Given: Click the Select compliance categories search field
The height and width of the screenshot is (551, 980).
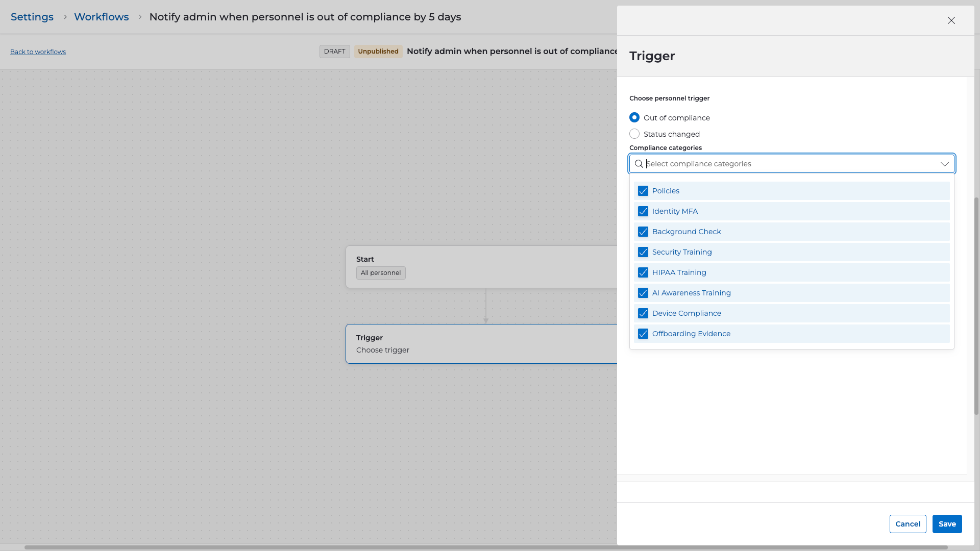Looking at the screenshot, I should (x=786, y=164).
